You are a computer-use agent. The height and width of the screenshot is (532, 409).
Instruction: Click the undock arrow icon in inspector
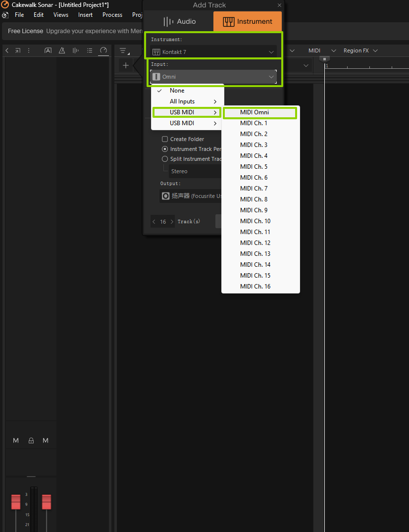18,50
